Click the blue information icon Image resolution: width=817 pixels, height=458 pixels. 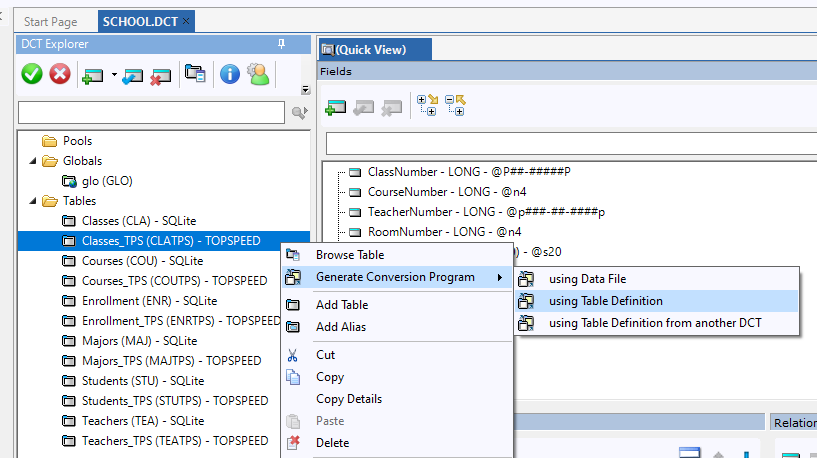[x=230, y=74]
